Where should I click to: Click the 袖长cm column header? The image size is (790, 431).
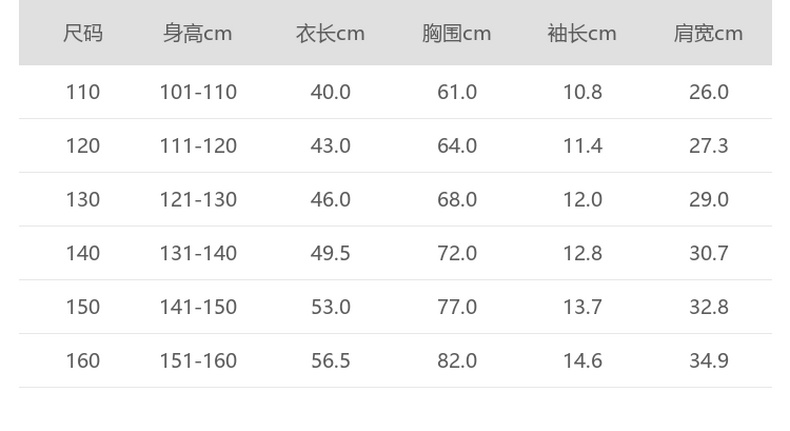[582, 33]
